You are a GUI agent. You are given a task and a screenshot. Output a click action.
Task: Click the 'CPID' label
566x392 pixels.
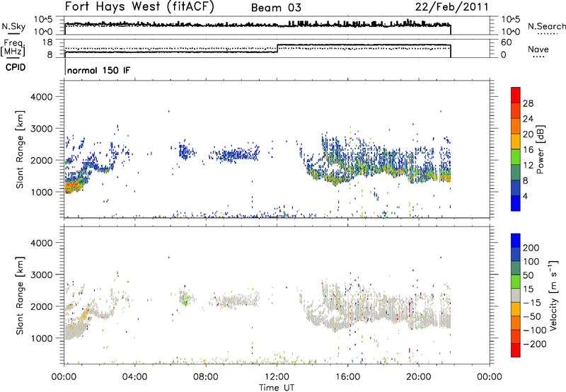[16, 67]
